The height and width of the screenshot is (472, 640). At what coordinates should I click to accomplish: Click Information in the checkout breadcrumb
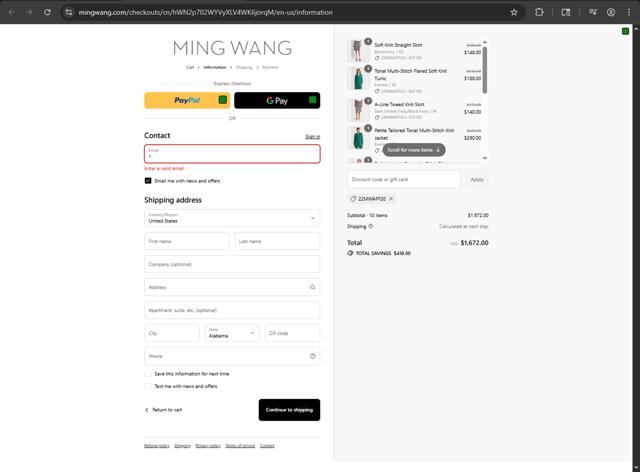tap(215, 67)
